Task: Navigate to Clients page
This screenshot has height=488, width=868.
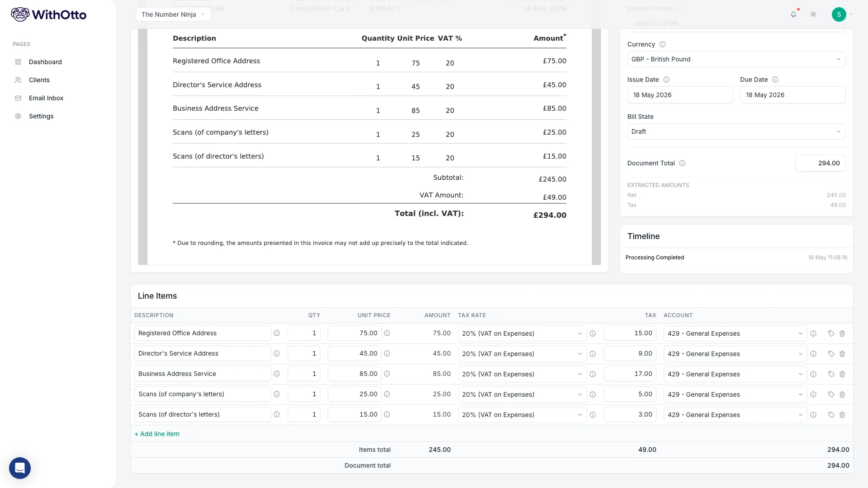Action: 39,80
